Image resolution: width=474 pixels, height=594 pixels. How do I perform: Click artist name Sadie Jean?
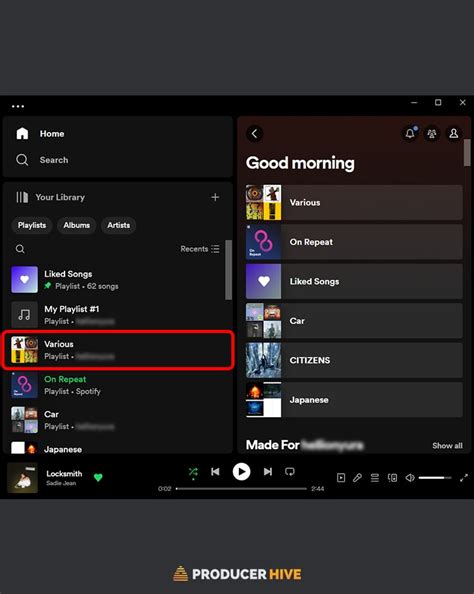pyautogui.click(x=61, y=483)
